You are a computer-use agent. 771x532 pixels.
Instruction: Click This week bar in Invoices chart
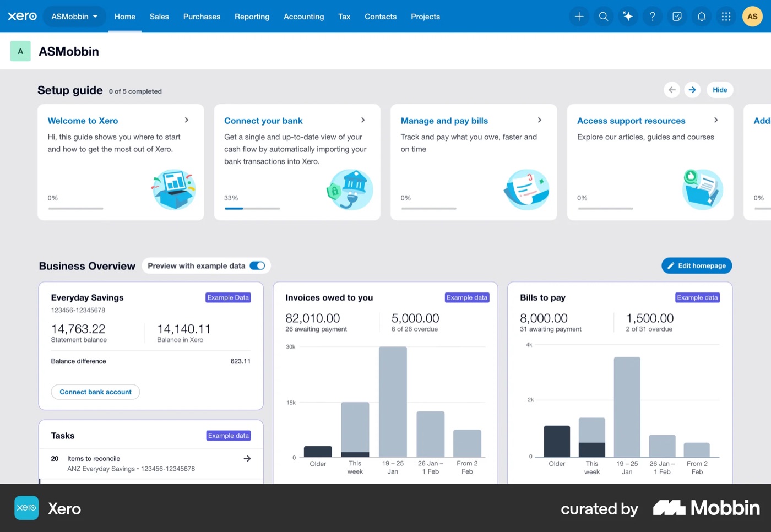(355, 430)
